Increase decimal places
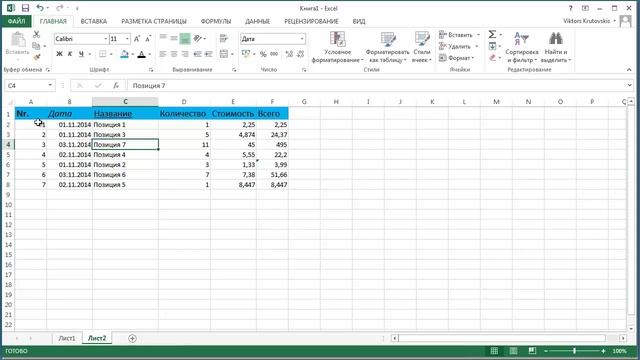640x360 pixels. coord(289,54)
